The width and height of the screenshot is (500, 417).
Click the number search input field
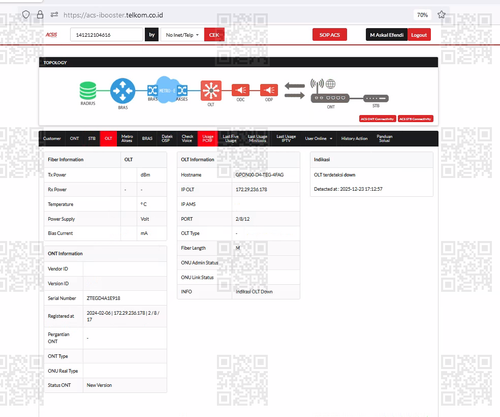click(x=106, y=35)
